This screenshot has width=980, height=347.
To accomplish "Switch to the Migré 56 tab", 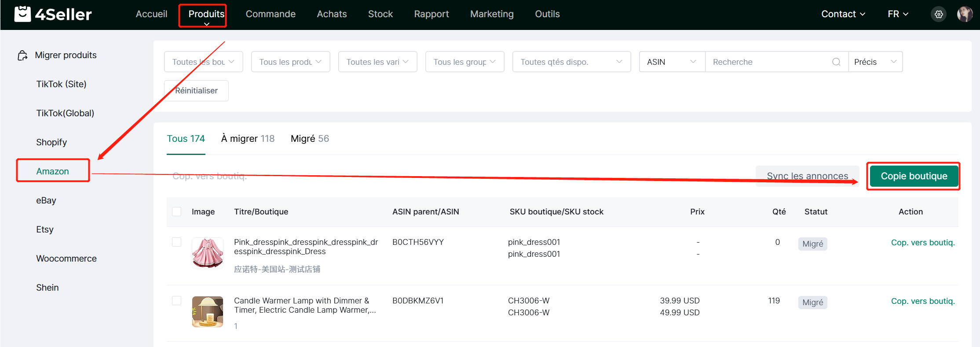I will pos(310,139).
